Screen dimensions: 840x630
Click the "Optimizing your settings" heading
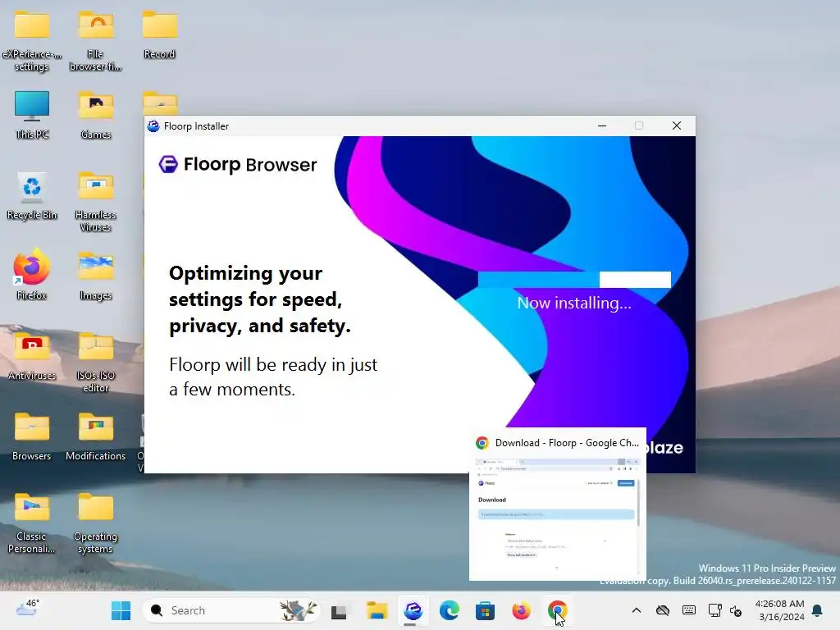[260, 299]
